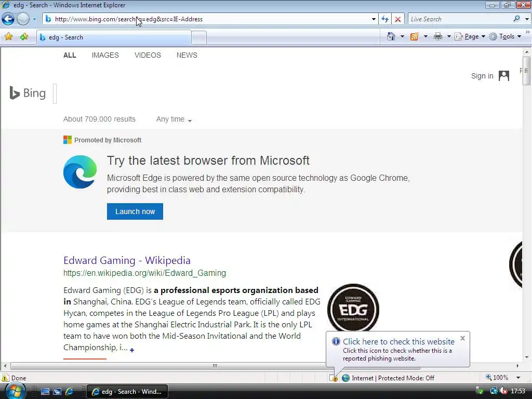Screen dimensions: 532x399
Task: Open the Page menu
Action: (470, 36)
